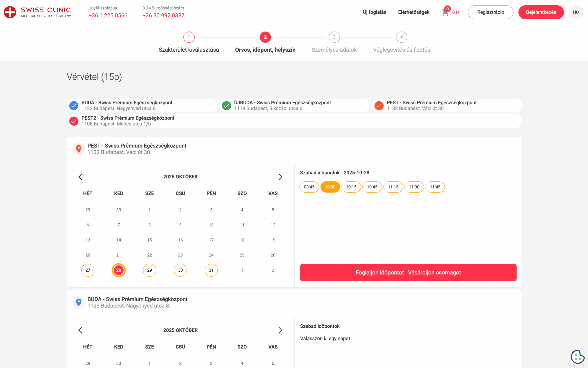Select October 30 in PEST calendar
588x368 pixels.
point(180,270)
